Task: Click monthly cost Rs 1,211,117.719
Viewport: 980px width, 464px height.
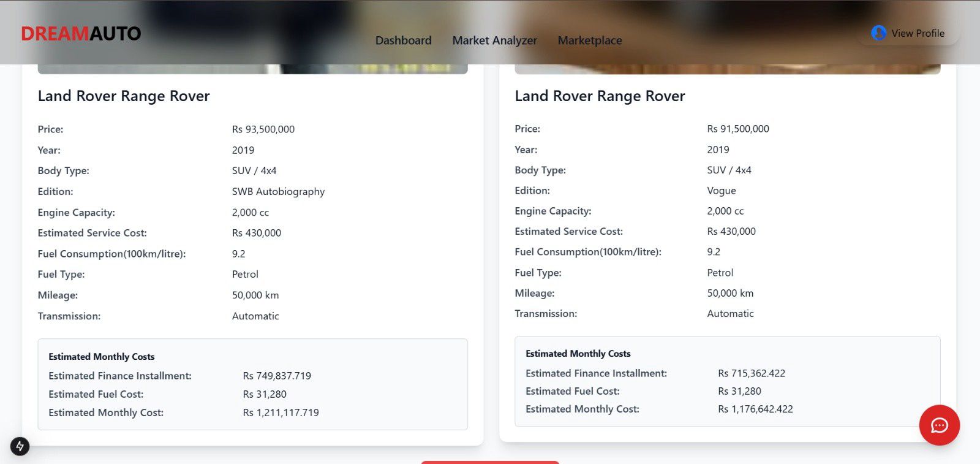Action: click(281, 413)
